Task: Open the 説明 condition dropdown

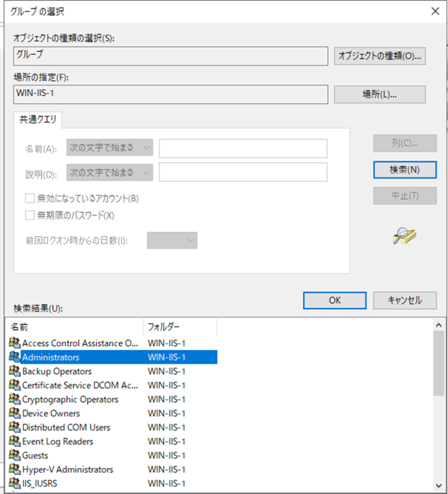Action: [x=110, y=173]
